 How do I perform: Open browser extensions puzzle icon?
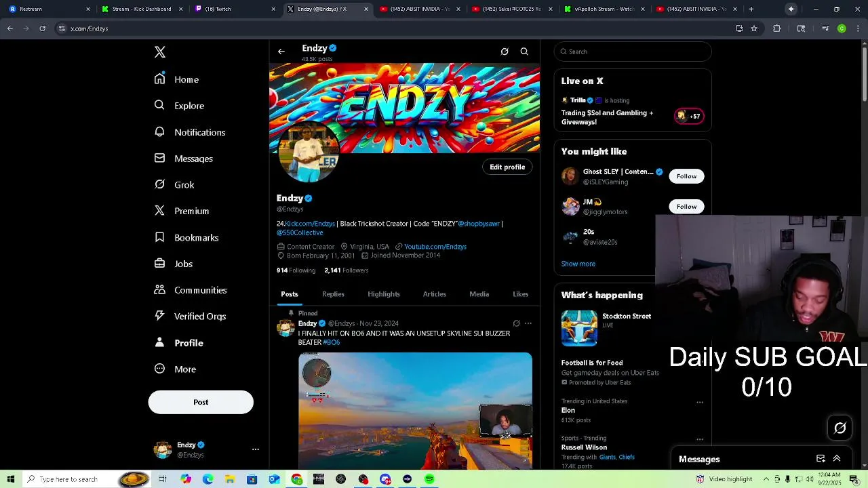point(777,28)
